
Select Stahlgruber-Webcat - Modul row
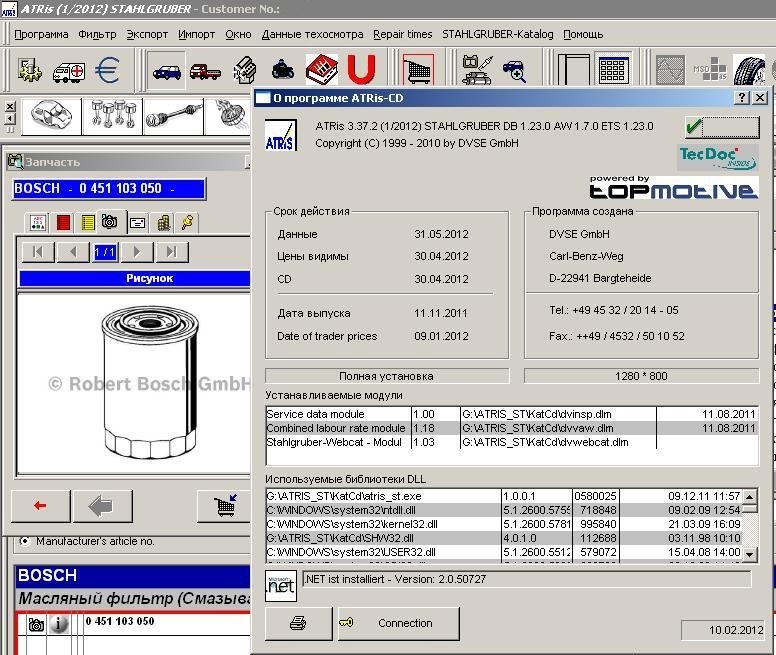click(511, 442)
